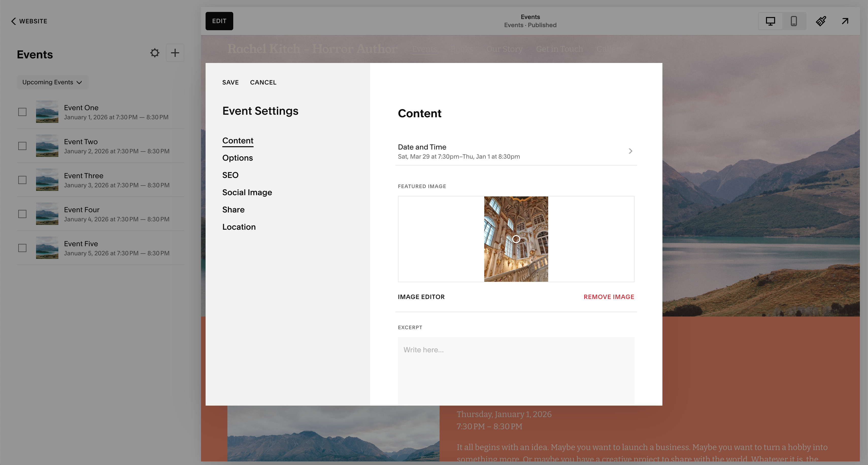Open the Image Editor
868x465 pixels.
[x=421, y=297]
